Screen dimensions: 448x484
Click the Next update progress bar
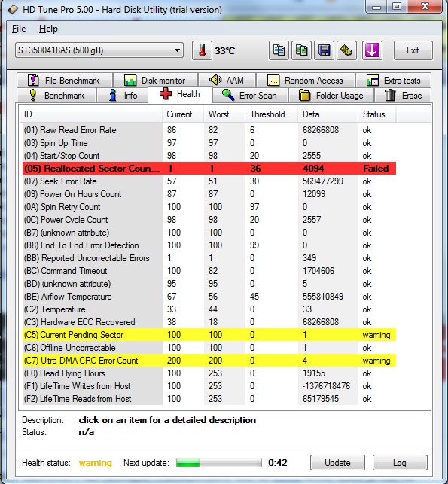coord(218,463)
